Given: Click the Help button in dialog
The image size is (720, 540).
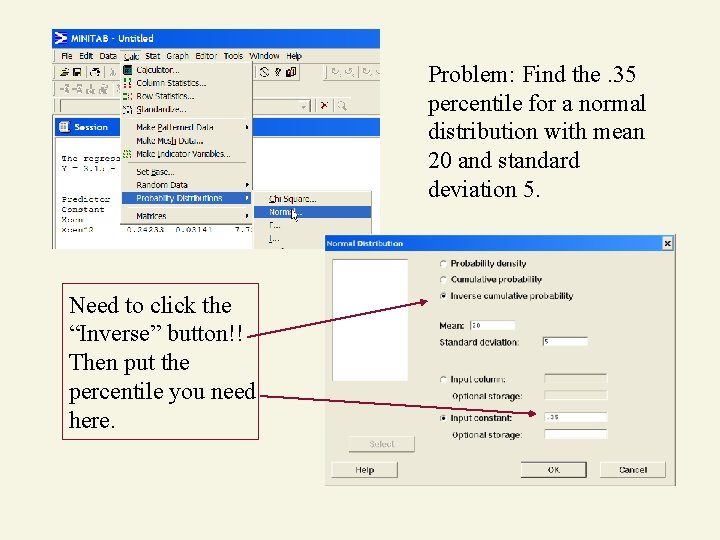Looking at the screenshot, I should (365, 470).
